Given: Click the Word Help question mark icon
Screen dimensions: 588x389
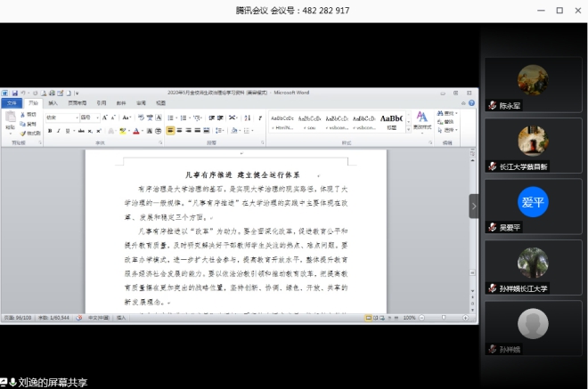Looking at the screenshot, I should click(472, 103).
